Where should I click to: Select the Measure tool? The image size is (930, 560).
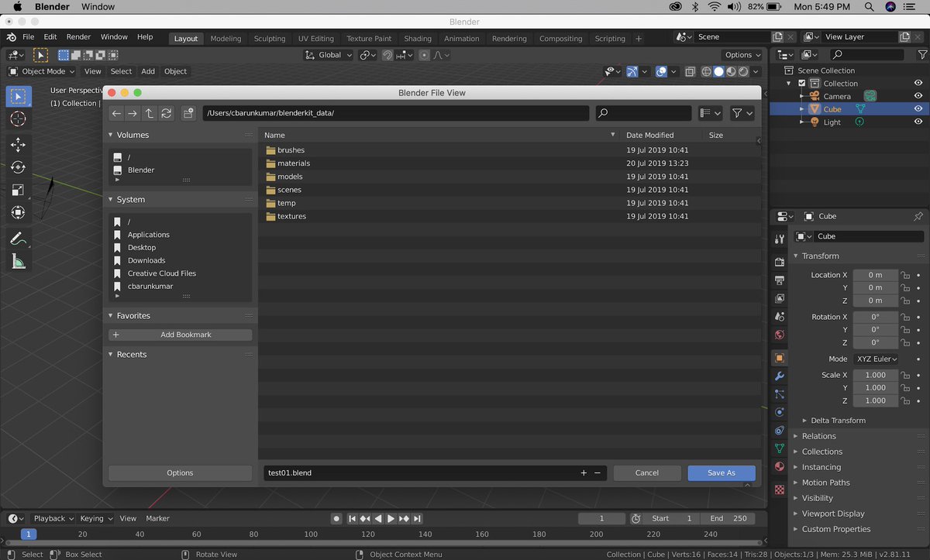(18, 262)
